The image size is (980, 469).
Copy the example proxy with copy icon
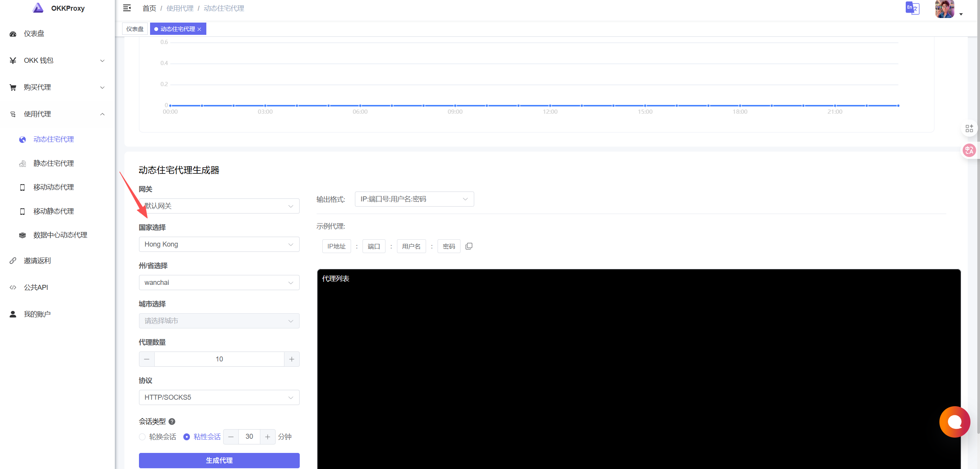pos(469,246)
